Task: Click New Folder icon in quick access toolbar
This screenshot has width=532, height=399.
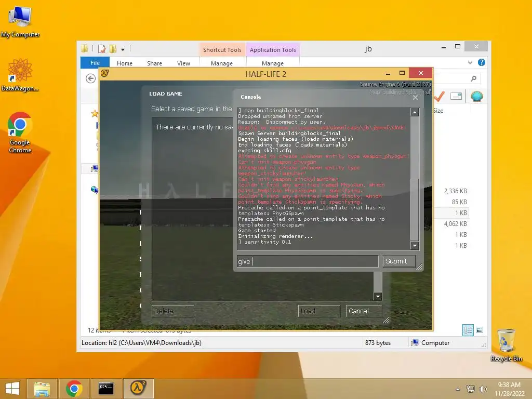Action: pos(113,49)
